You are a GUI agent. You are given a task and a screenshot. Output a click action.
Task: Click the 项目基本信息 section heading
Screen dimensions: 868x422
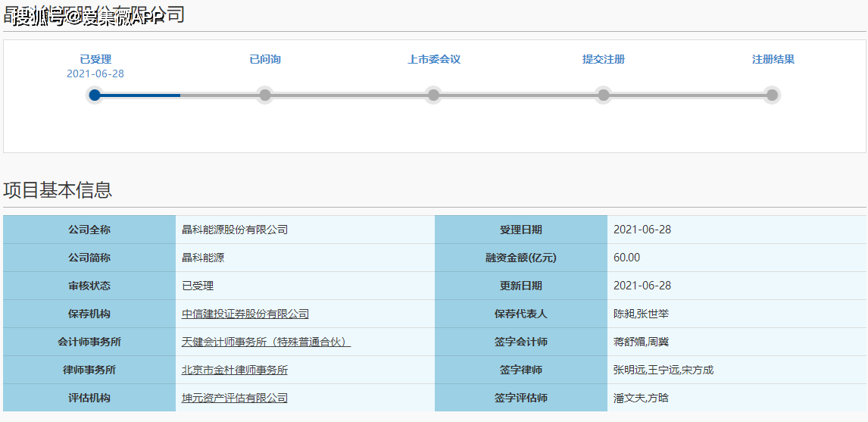click(x=58, y=190)
